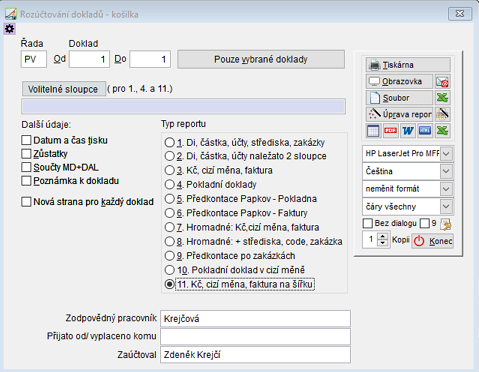479x372 pixels.
Task: Tick Nová strana pro každý doklad
Action: [26, 202]
